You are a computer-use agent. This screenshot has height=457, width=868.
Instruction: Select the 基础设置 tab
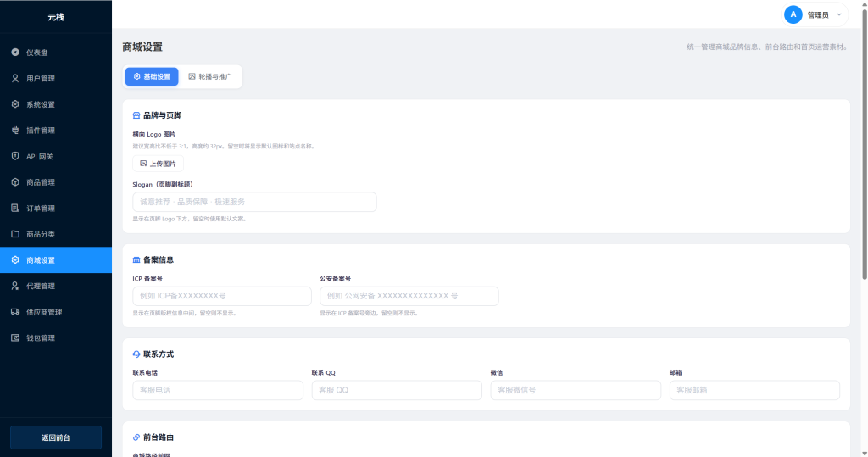pos(152,76)
